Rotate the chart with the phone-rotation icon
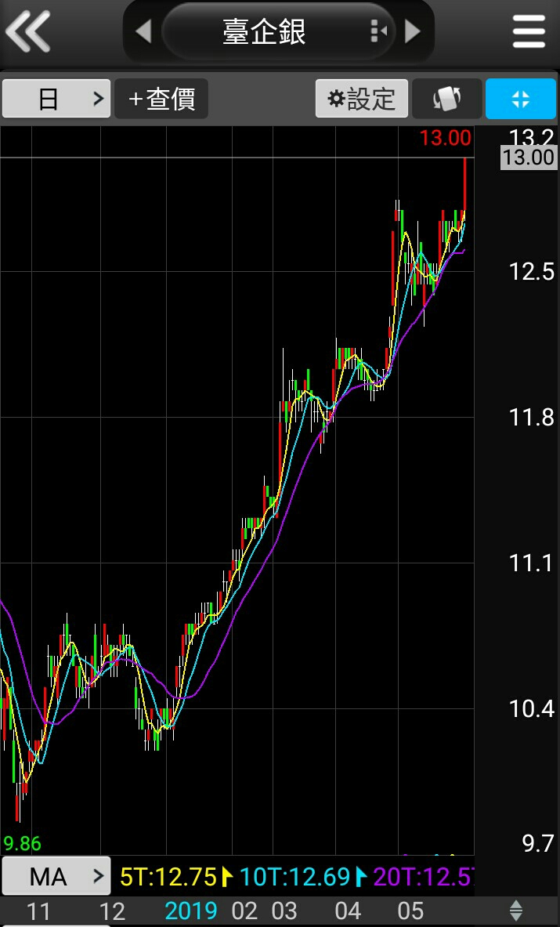The image size is (560, 927). tap(447, 99)
